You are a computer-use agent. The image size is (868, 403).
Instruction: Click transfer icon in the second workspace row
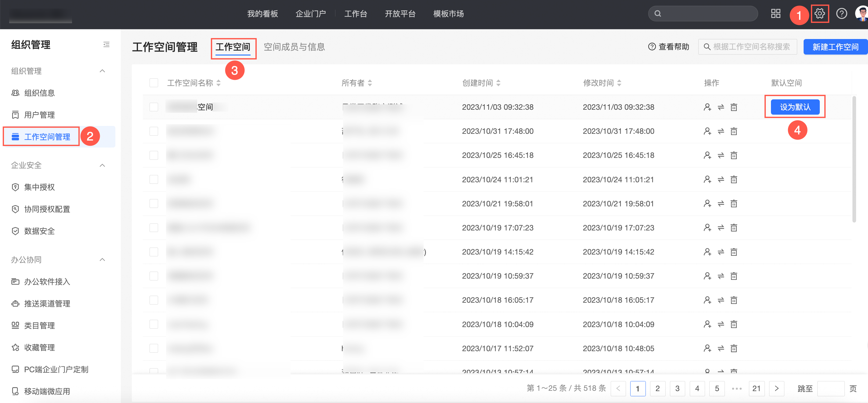click(x=721, y=131)
